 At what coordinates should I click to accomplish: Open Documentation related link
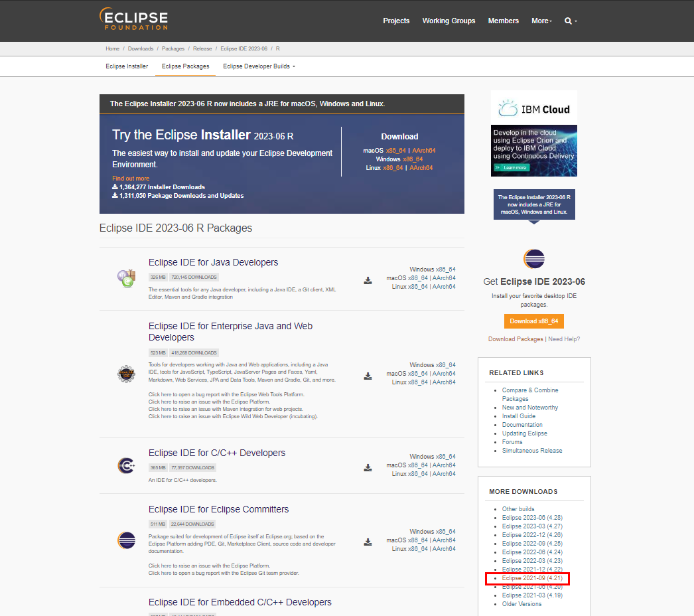522,425
